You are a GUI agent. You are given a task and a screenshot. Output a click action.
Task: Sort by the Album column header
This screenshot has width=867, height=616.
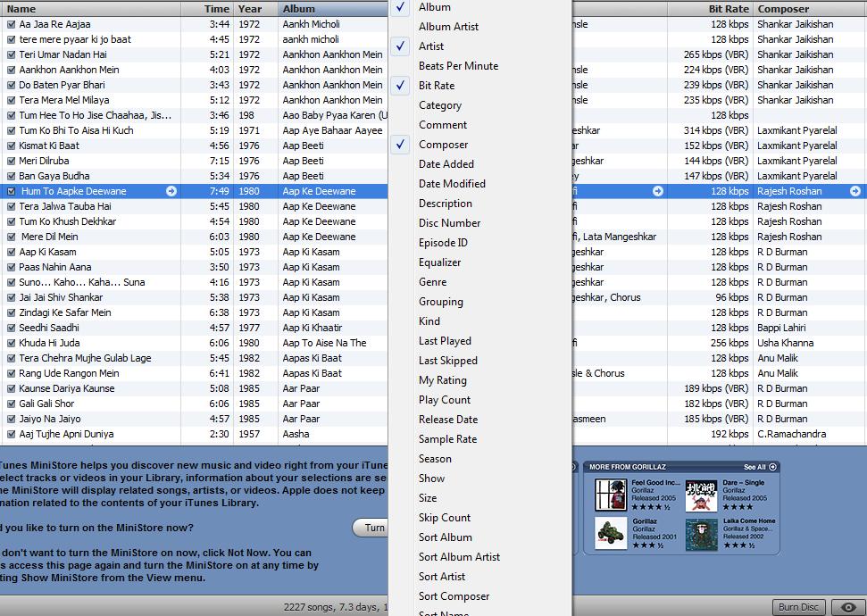click(333, 9)
